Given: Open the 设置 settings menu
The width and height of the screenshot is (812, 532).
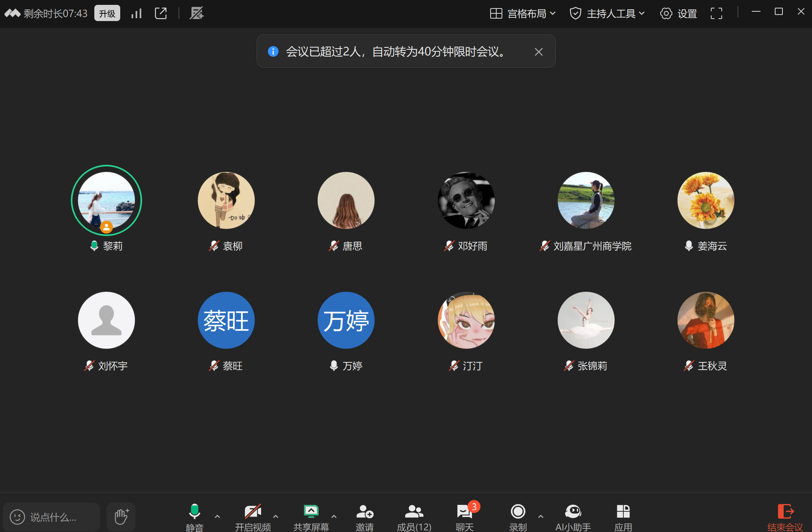Looking at the screenshot, I should [x=678, y=13].
